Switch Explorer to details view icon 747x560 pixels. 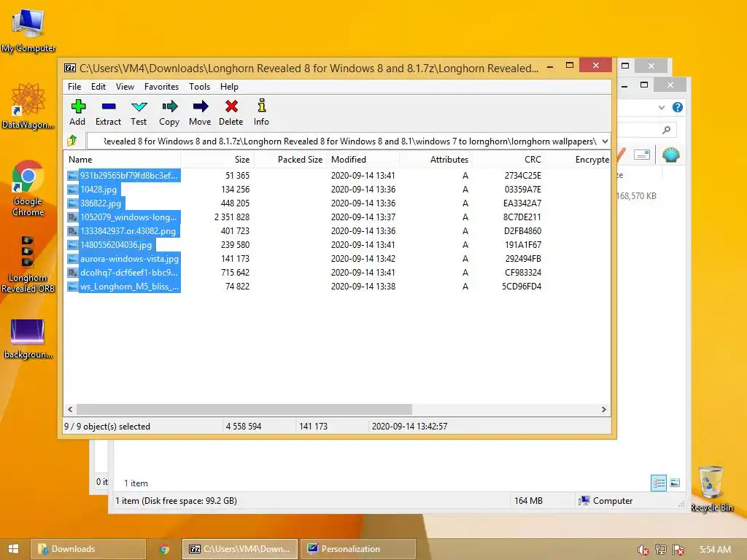659,483
